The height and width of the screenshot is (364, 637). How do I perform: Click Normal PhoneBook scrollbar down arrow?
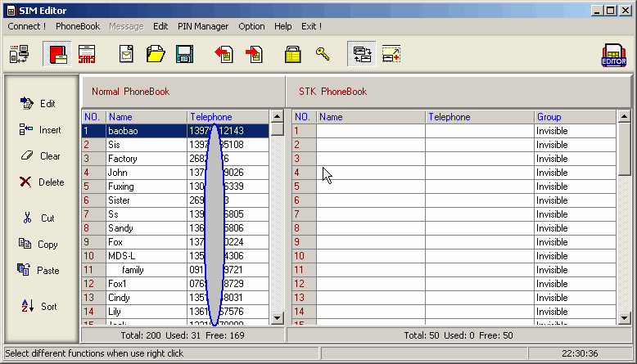(277, 317)
